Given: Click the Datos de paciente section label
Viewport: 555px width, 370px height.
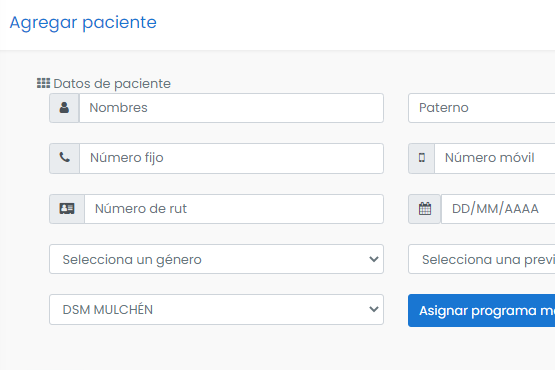Looking at the screenshot, I should pyautogui.click(x=112, y=84).
